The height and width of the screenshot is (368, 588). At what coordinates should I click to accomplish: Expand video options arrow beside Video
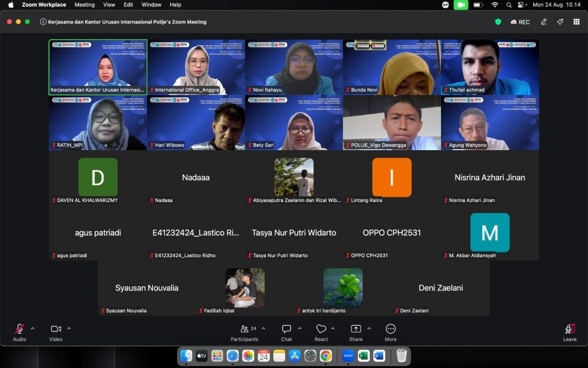tap(69, 329)
